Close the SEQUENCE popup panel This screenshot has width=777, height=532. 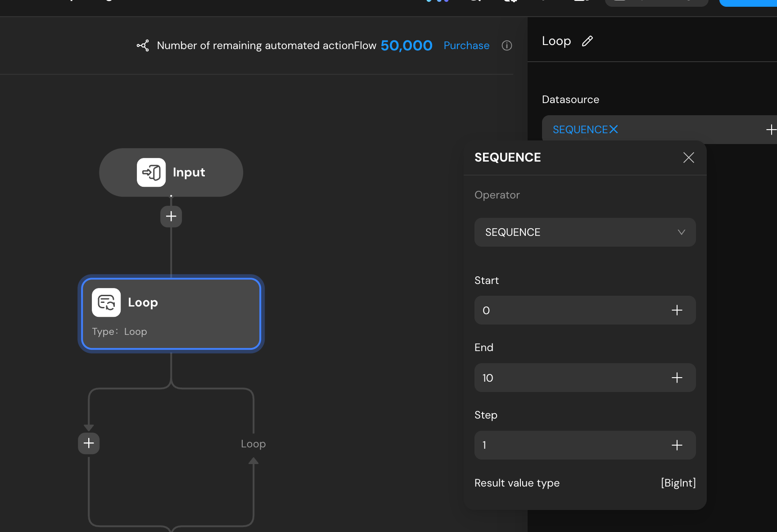point(688,158)
